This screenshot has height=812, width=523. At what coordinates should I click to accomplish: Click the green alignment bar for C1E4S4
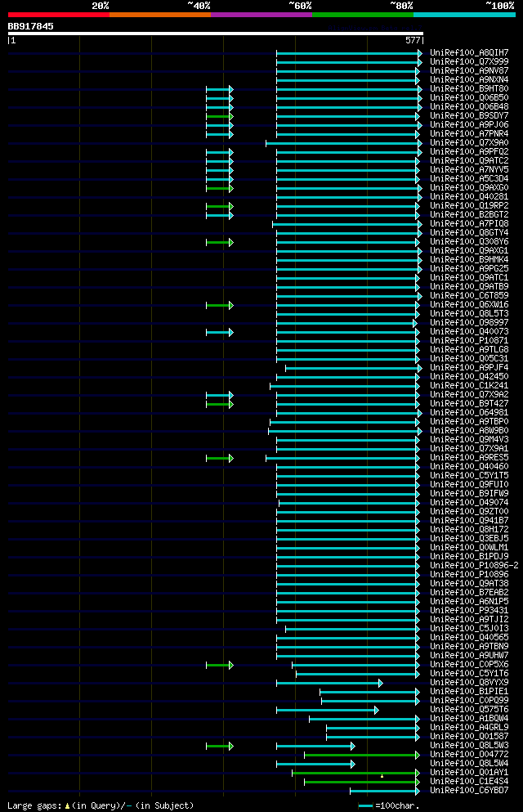click(362, 783)
